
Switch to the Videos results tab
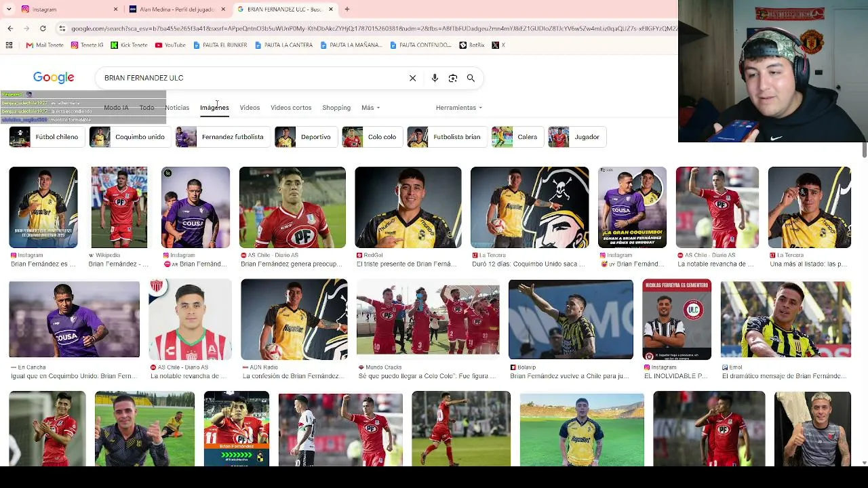point(250,108)
